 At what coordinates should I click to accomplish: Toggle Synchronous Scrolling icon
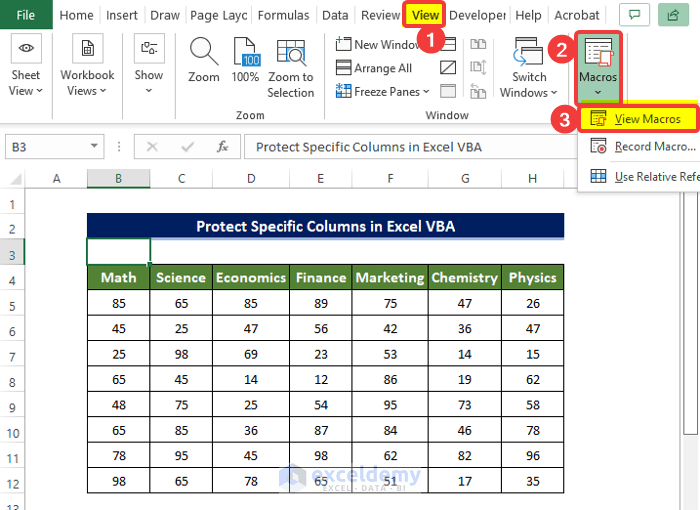478,68
